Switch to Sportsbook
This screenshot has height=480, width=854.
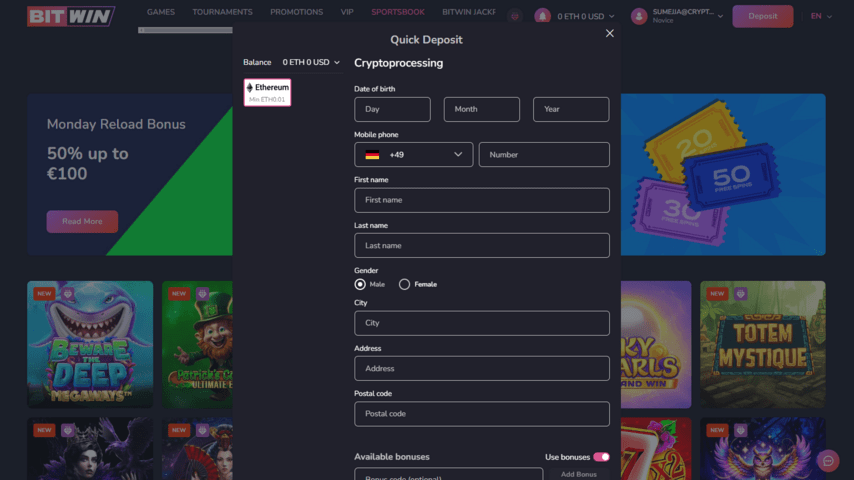(x=398, y=12)
